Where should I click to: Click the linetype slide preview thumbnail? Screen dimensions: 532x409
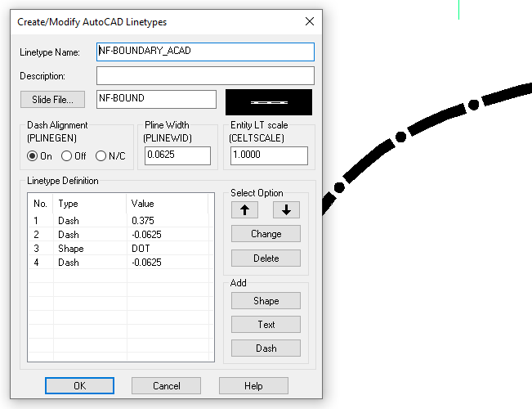point(269,102)
